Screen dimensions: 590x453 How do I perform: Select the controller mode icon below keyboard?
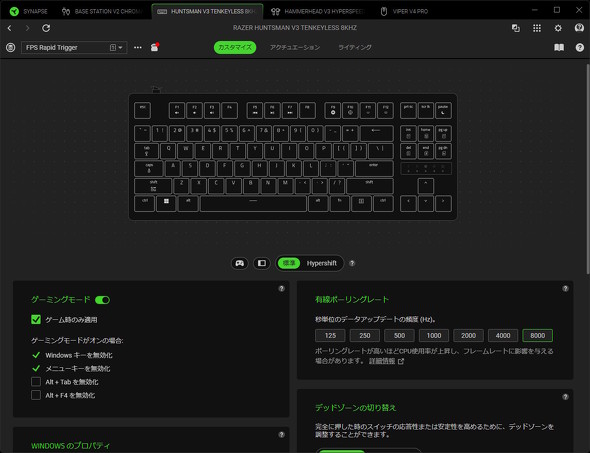240,263
